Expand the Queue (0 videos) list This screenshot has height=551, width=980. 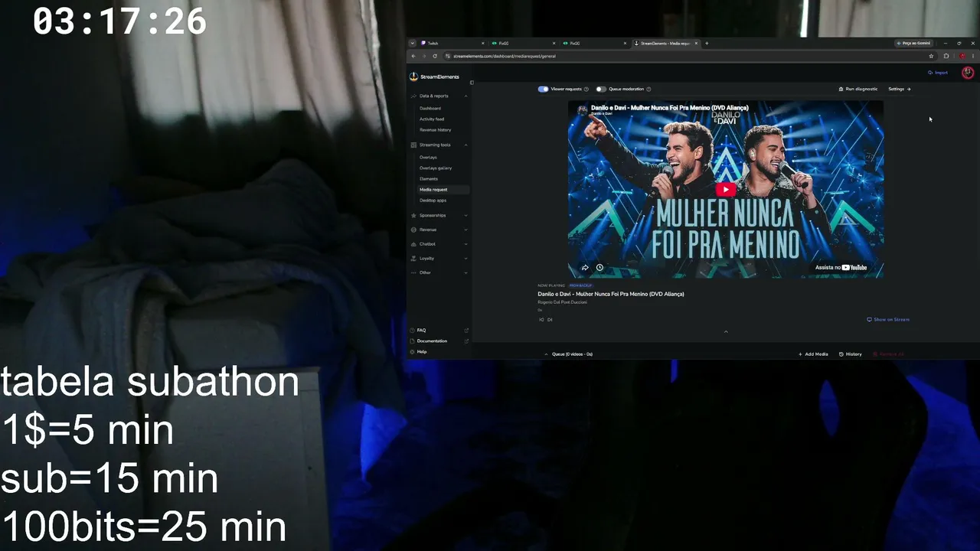tap(568, 354)
